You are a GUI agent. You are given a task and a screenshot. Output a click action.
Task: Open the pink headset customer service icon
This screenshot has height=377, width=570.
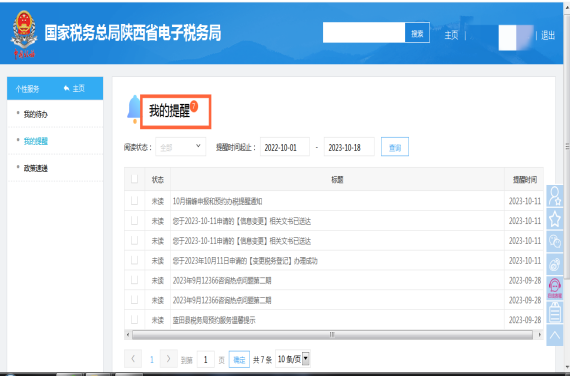click(x=555, y=288)
